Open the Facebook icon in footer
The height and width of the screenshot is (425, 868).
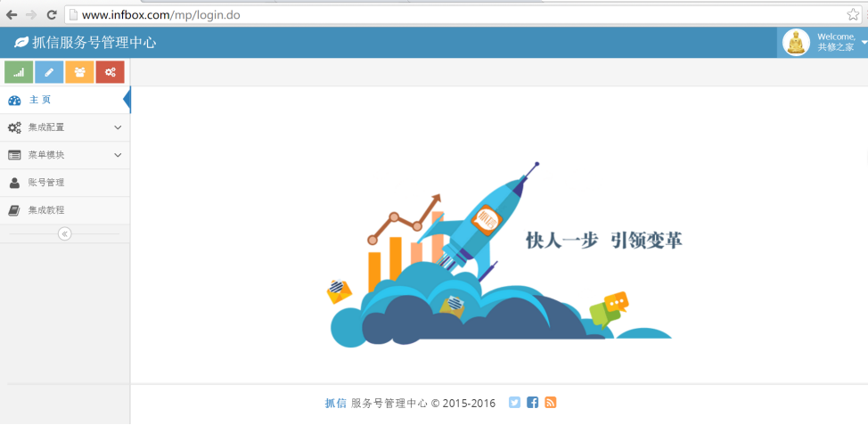[x=532, y=403]
